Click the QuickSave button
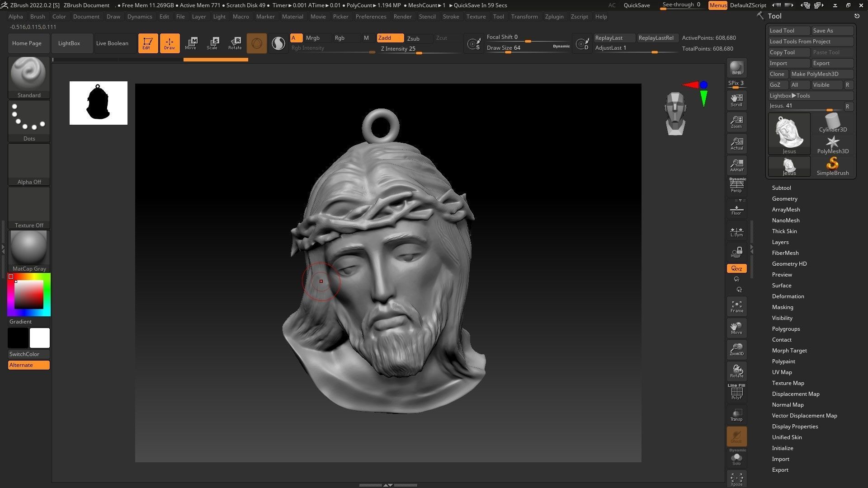Screen dimensions: 868x488 click(637, 5)
